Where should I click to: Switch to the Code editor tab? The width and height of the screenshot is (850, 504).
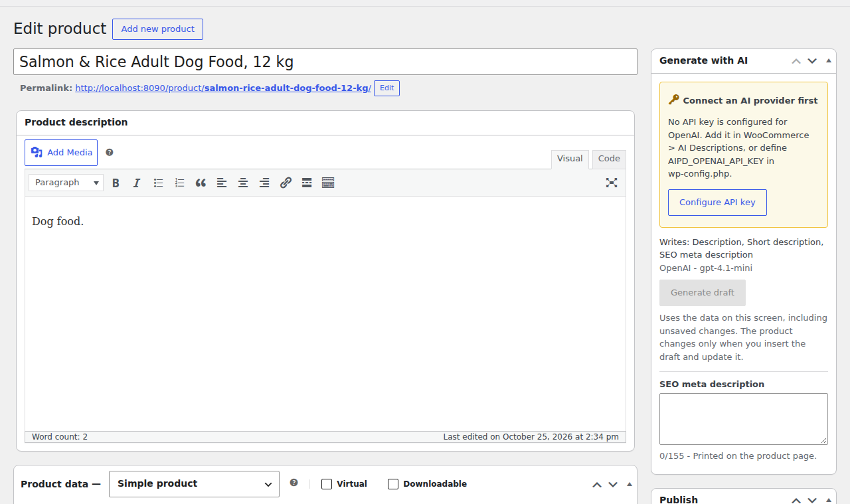[609, 159]
